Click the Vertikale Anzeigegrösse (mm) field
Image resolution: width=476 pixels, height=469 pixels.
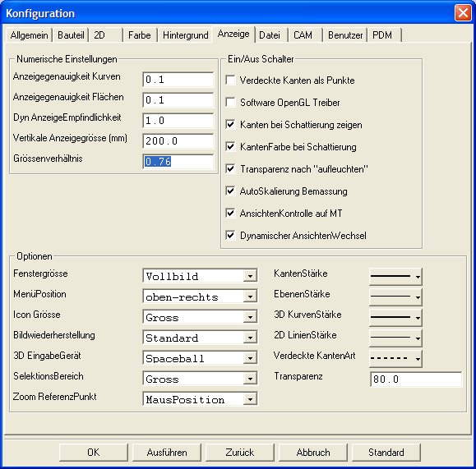(178, 141)
